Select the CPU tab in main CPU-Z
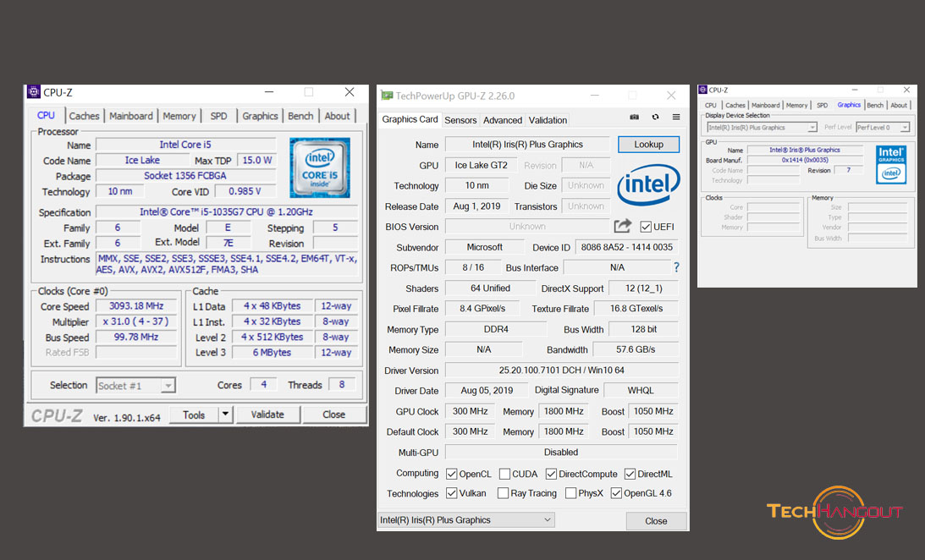 (46, 116)
